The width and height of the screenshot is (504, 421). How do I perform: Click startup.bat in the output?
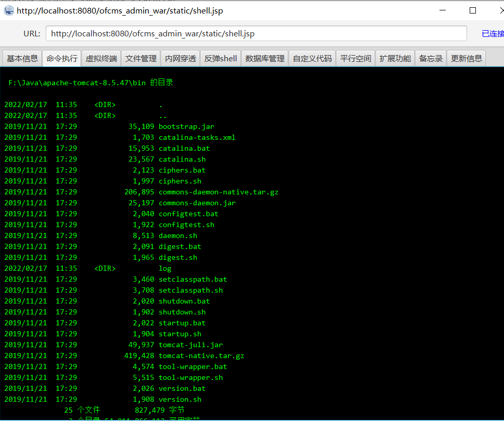click(x=182, y=323)
